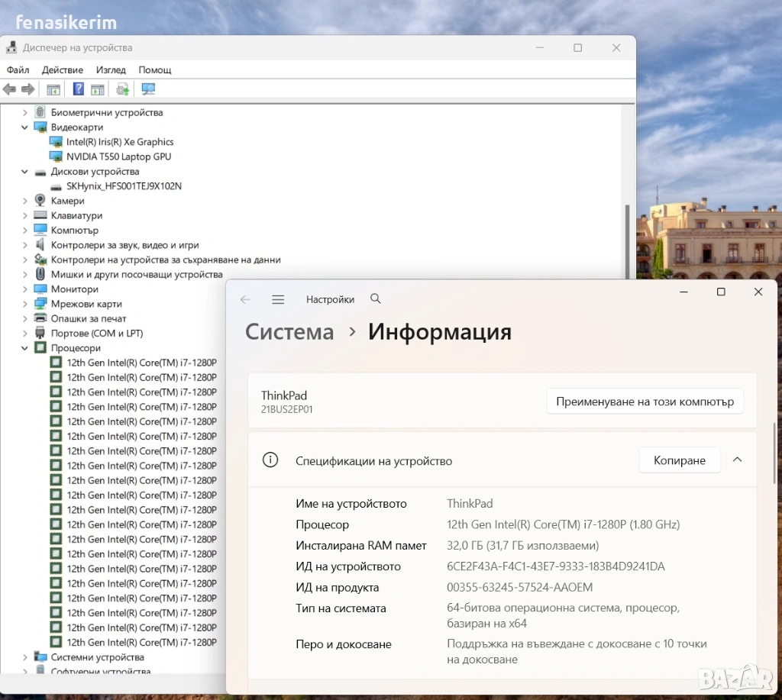Open the Файл menu

(x=18, y=69)
